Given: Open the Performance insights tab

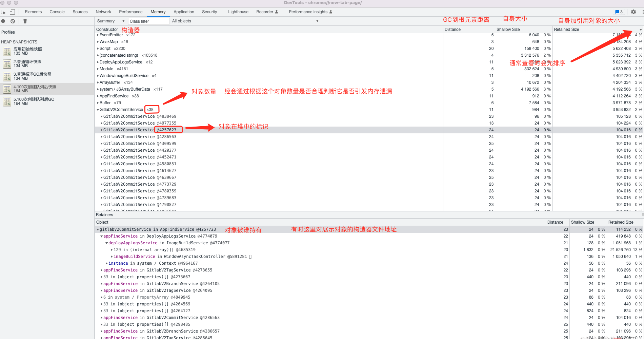Looking at the screenshot, I should (x=310, y=12).
